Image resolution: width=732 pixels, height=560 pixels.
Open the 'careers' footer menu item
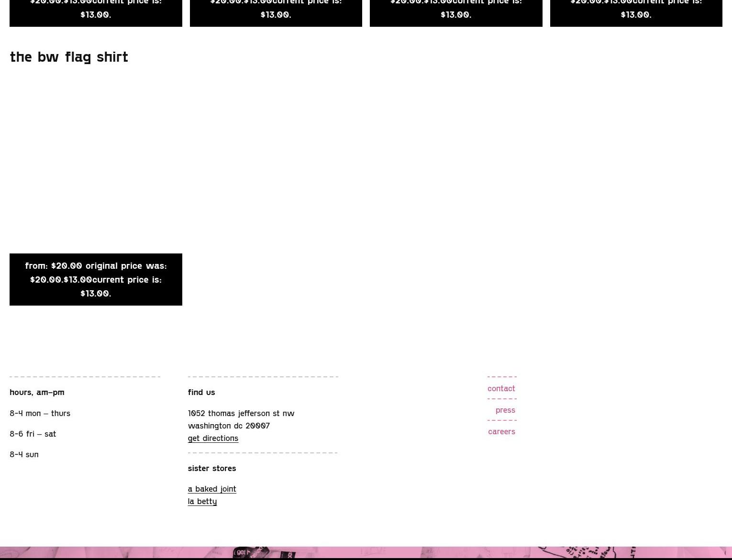coord(501,431)
